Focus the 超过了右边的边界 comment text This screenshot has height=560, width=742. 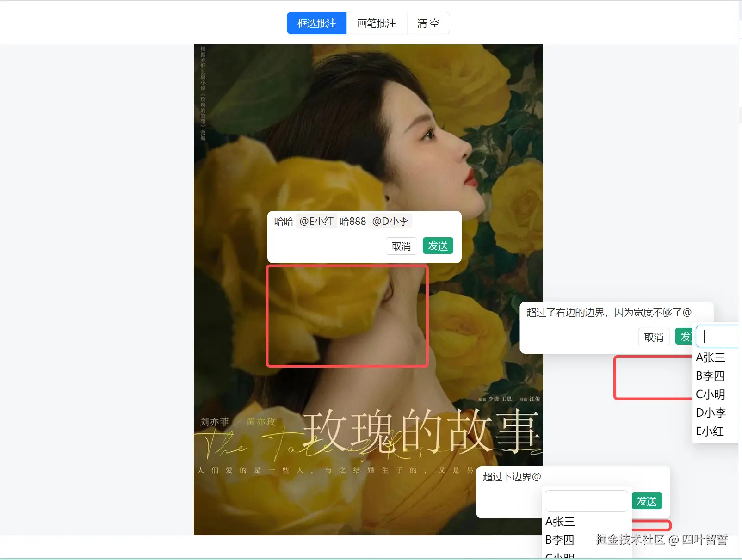(x=609, y=313)
